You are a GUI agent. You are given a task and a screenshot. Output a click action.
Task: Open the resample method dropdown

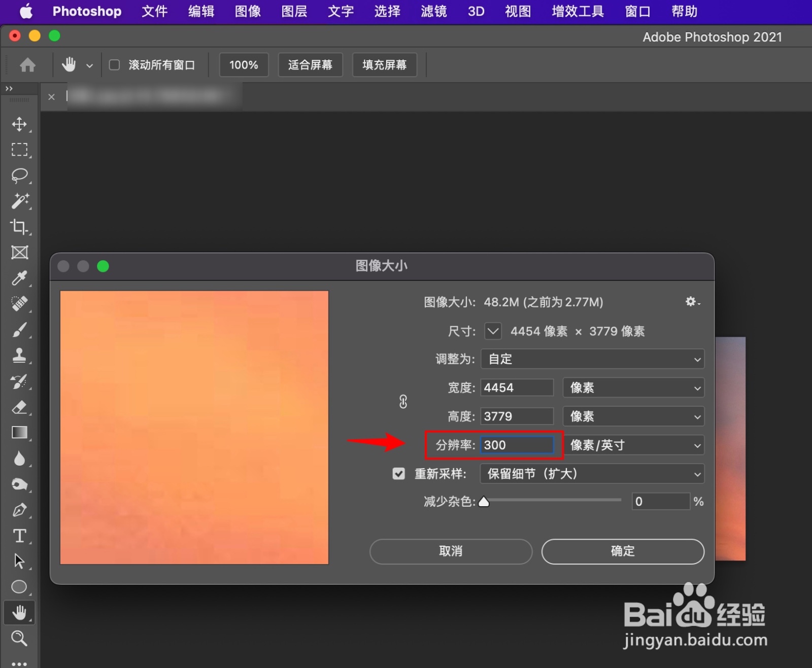592,474
